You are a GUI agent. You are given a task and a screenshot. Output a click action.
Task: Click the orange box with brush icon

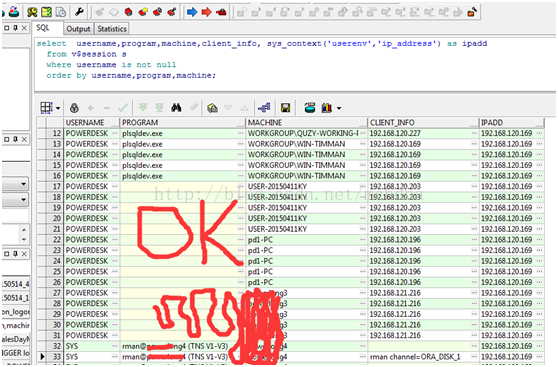pyautogui.click(x=472, y=12)
